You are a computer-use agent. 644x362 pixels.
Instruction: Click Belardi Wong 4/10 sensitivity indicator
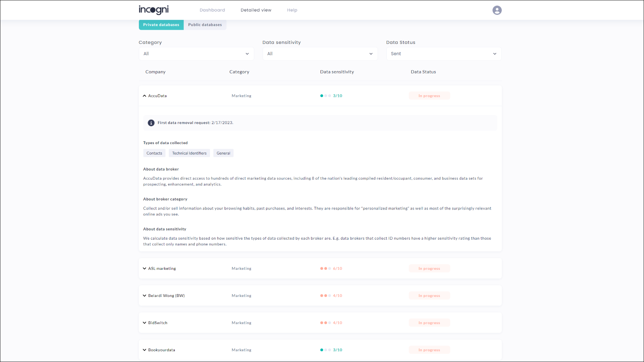tap(331, 296)
